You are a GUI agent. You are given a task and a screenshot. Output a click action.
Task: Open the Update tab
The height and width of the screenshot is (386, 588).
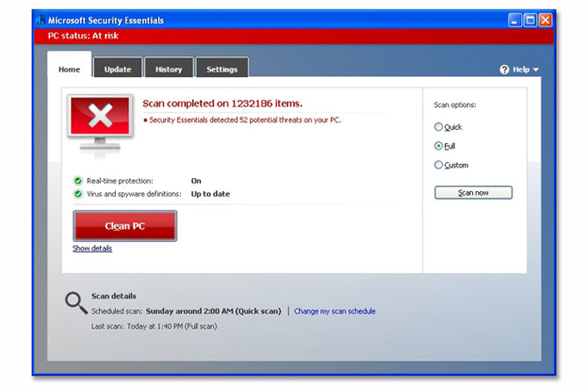tap(118, 68)
